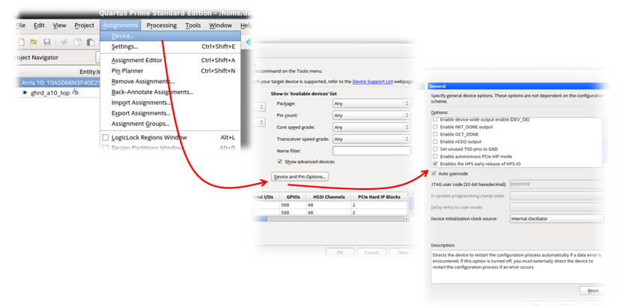This screenshot has height=306, width=644.
Task: Click the Open folder toolbar icon
Action: [x=34, y=42]
